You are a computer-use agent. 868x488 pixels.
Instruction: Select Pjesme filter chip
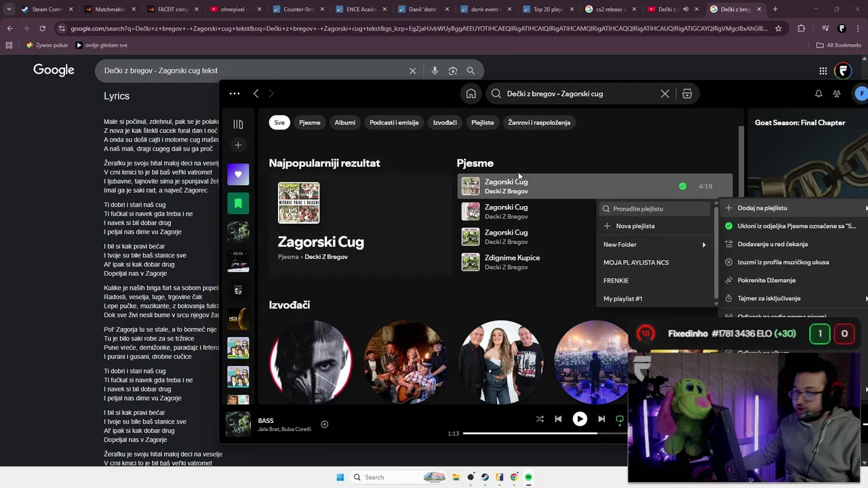[310, 123]
